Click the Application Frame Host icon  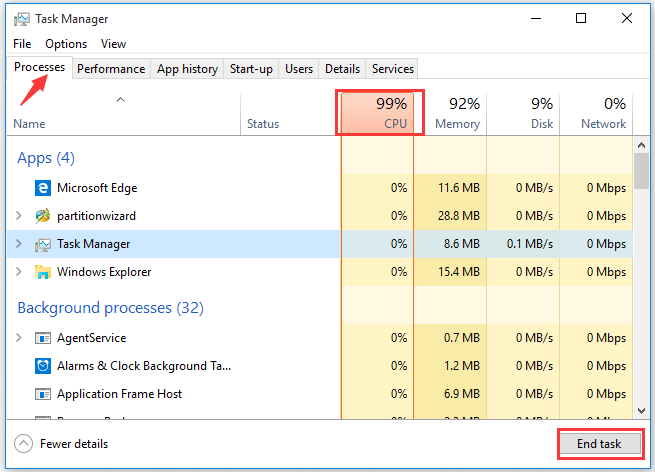pyautogui.click(x=43, y=394)
